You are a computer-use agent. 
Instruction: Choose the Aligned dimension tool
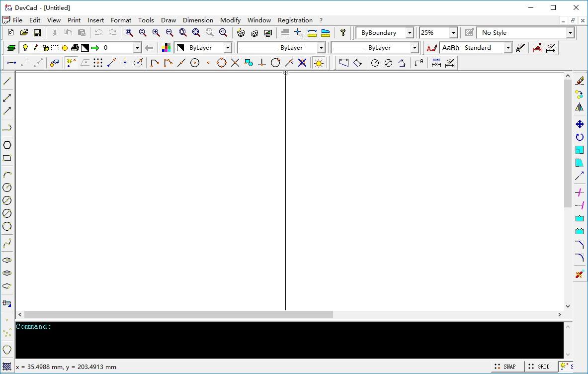coord(357,63)
